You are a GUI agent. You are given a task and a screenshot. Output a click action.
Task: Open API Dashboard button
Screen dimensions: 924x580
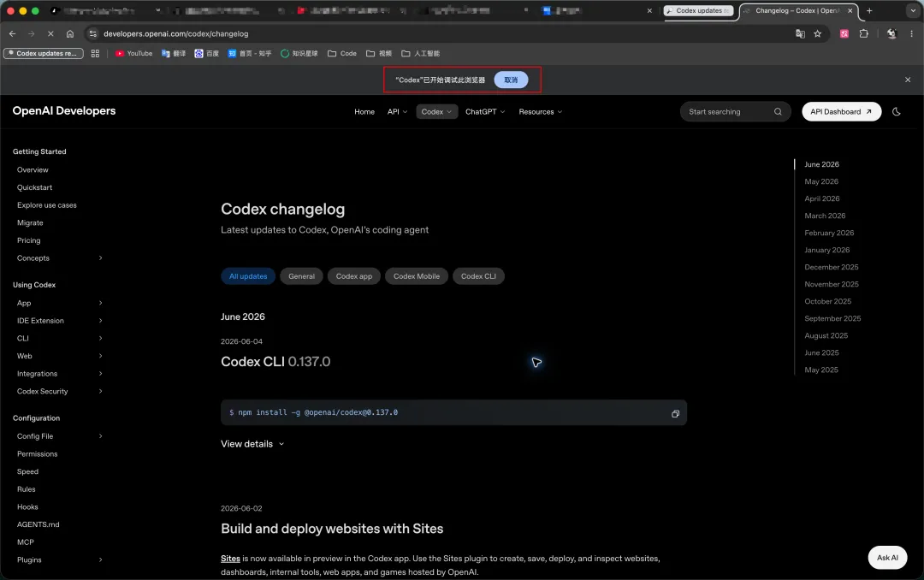click(x=841, y=111)
